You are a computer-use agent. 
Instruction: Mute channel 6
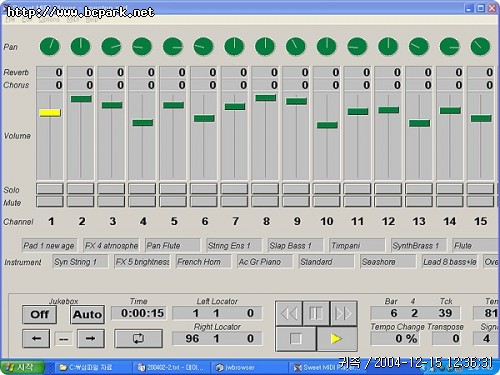coord(203,201)
